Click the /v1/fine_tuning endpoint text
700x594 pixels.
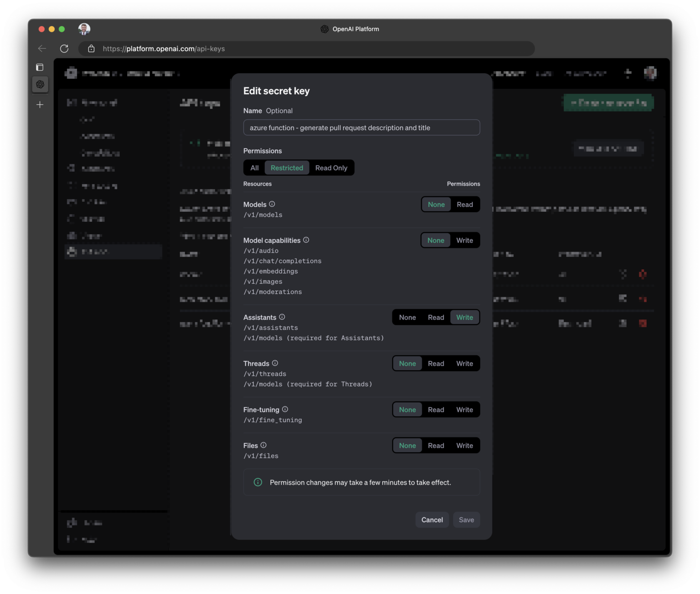point(273,420)
